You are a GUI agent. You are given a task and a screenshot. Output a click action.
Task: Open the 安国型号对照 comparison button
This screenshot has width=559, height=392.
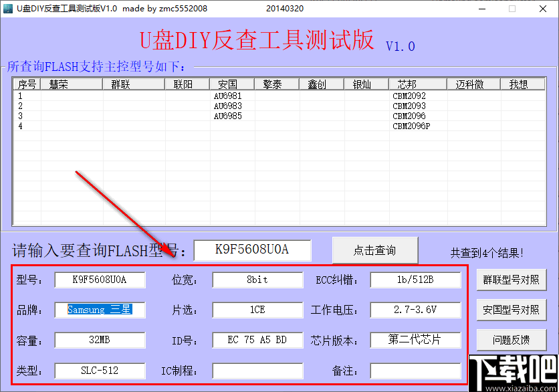click(512, 310)
